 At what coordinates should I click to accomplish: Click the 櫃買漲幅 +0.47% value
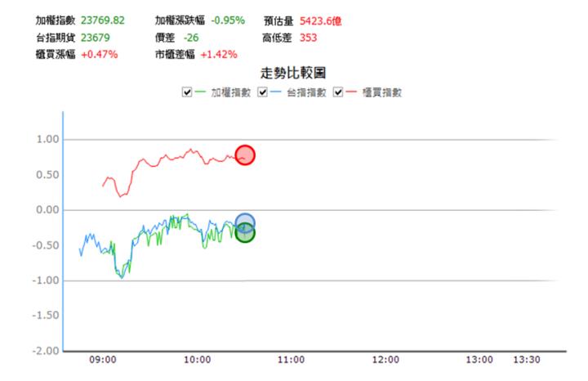[x=99, y=55]
